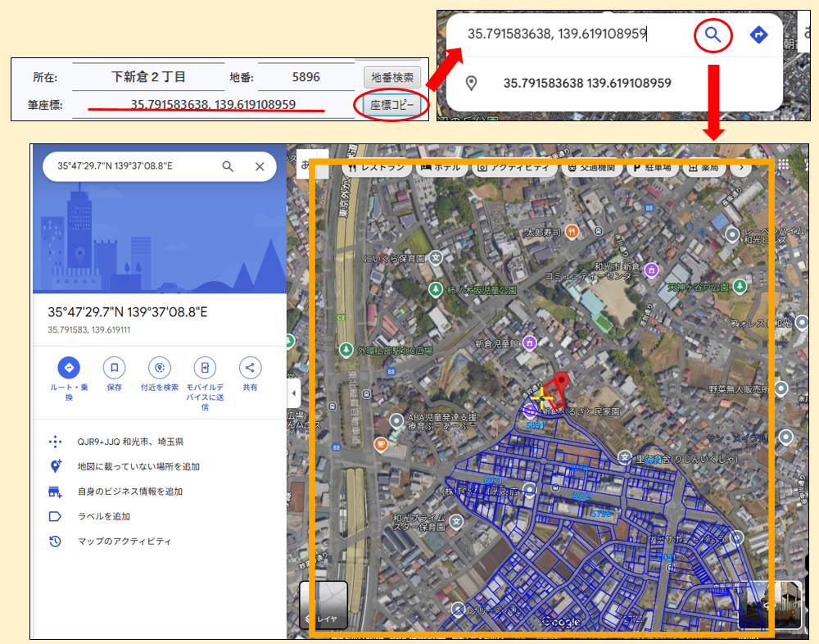Select the suggestion 35.791583638 139.619108959

click(x=587, y=83)
